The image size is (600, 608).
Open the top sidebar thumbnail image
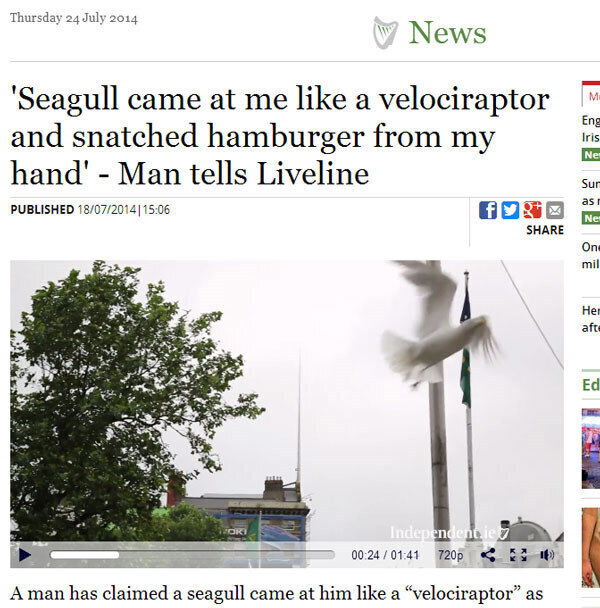(591, 448)
